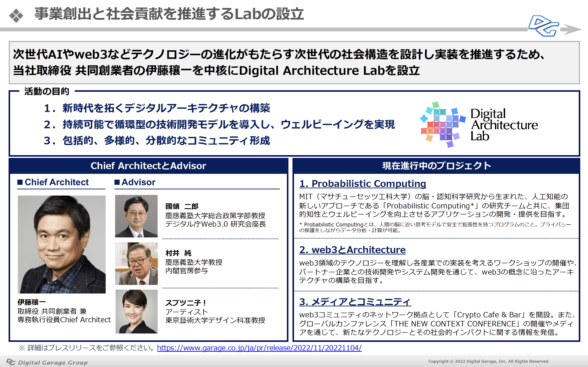The image size is (588, 367).
Task: Click the '■ Advisor' subheading
Action: (x=135, y=182)
